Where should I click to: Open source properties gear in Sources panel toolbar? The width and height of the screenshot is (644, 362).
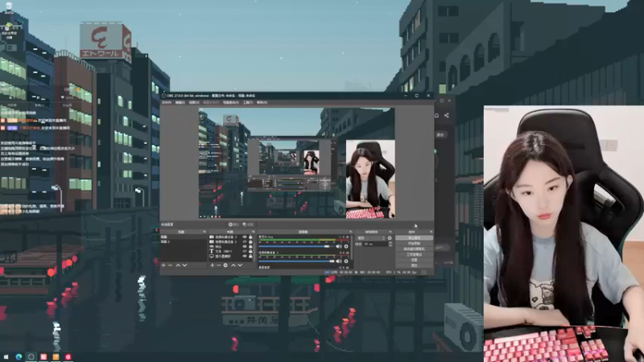[225, 265]
